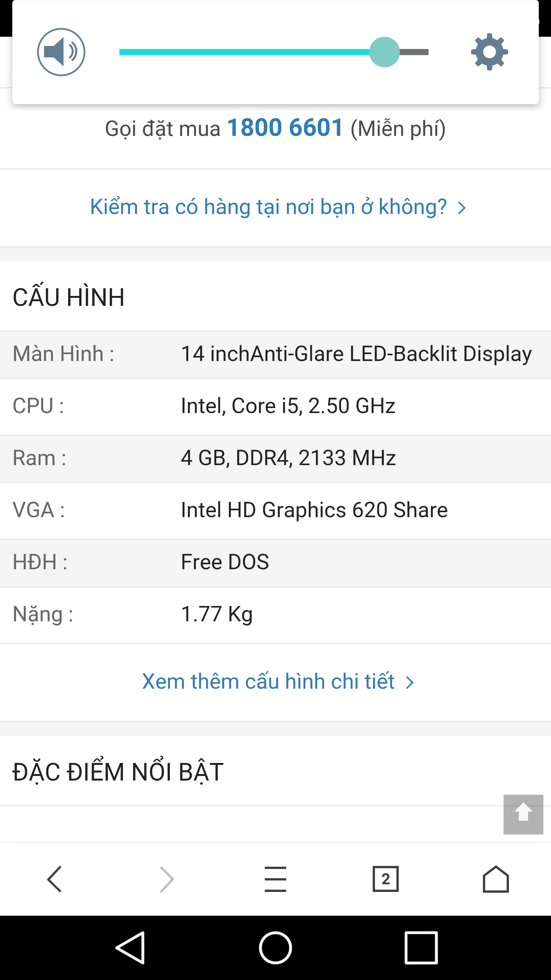The image size is (551, 980).
Task: Open Android recent apps square button
Action: click(x=421, y=948)
